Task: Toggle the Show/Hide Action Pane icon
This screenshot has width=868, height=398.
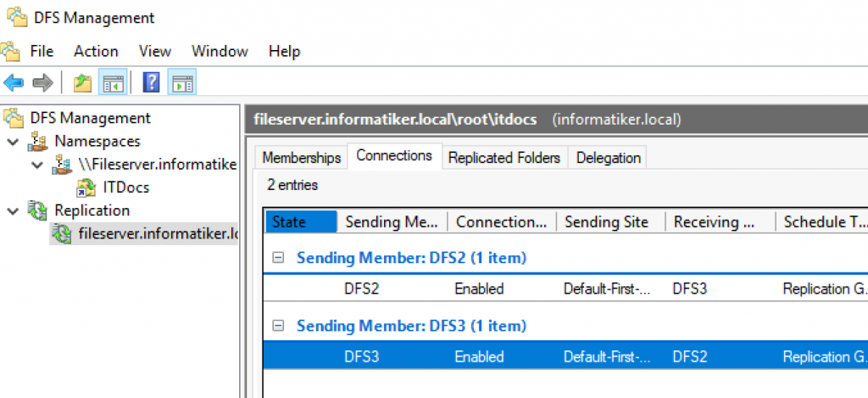Action: (x=182, y=83)
